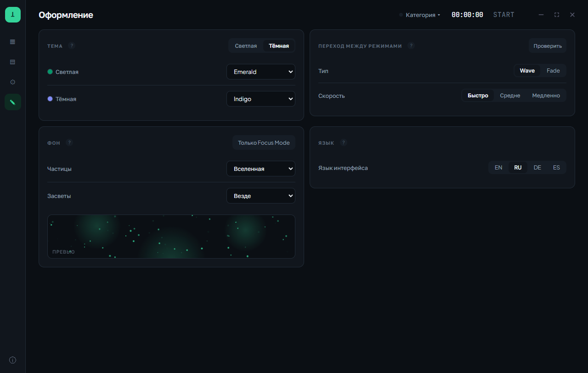Click the green app logo icon
This screenshot has width=588, height=373.
coord(13,15)
